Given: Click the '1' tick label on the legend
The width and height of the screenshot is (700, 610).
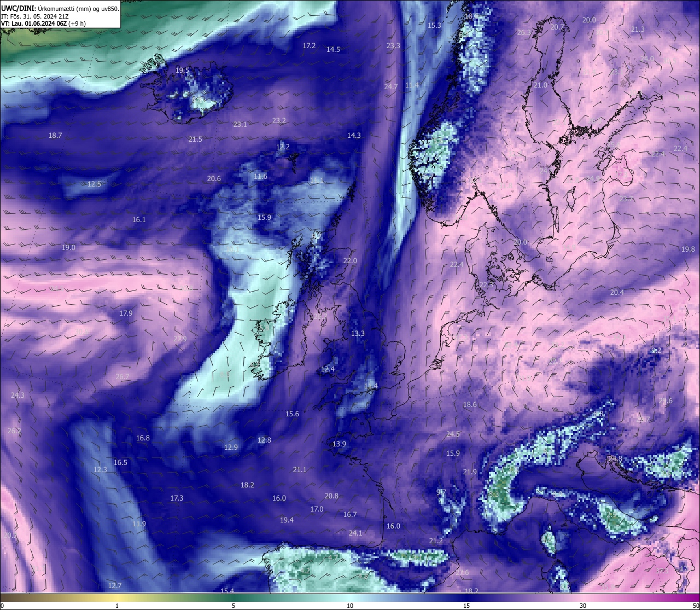Looking at the screenshot, I should pyautogui.click(x=117, y=606).
